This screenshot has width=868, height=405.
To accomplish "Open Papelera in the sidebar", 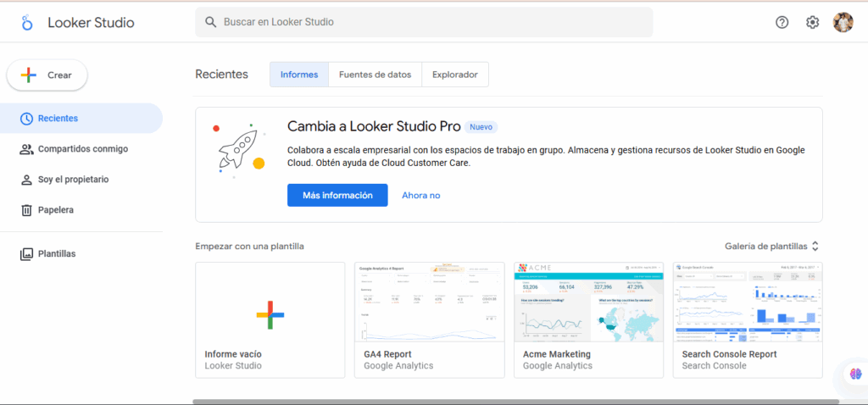I will pyautogui.click(x=81, y=210).
